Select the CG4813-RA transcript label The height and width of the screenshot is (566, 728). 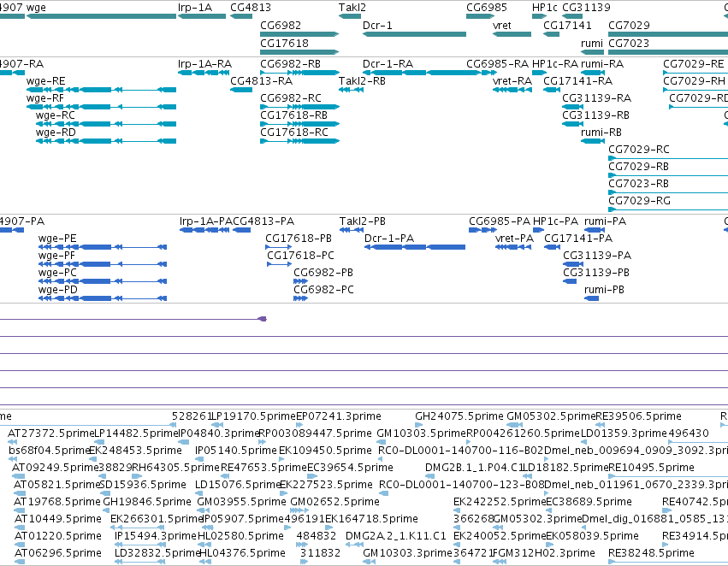click(262, 80)
